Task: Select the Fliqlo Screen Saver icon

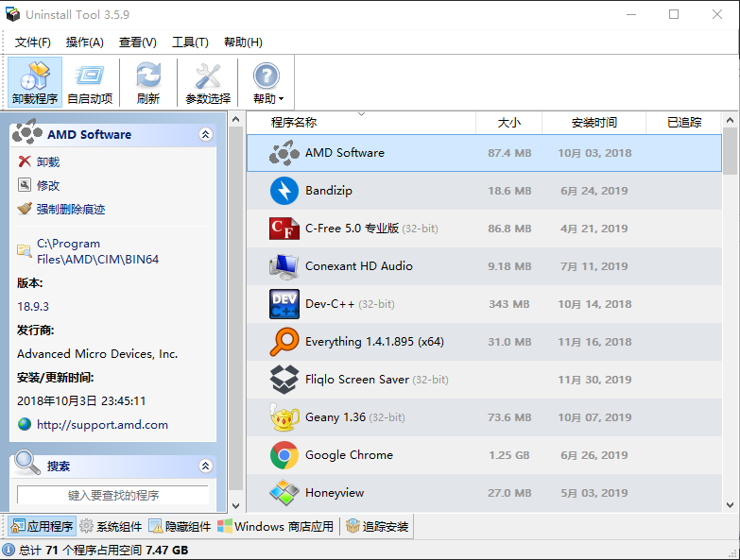Action: (x=284, y=380)
